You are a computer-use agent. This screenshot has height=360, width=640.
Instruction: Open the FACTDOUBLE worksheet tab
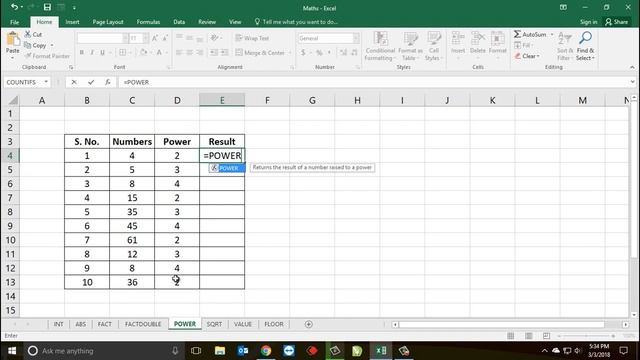point(143,324)
